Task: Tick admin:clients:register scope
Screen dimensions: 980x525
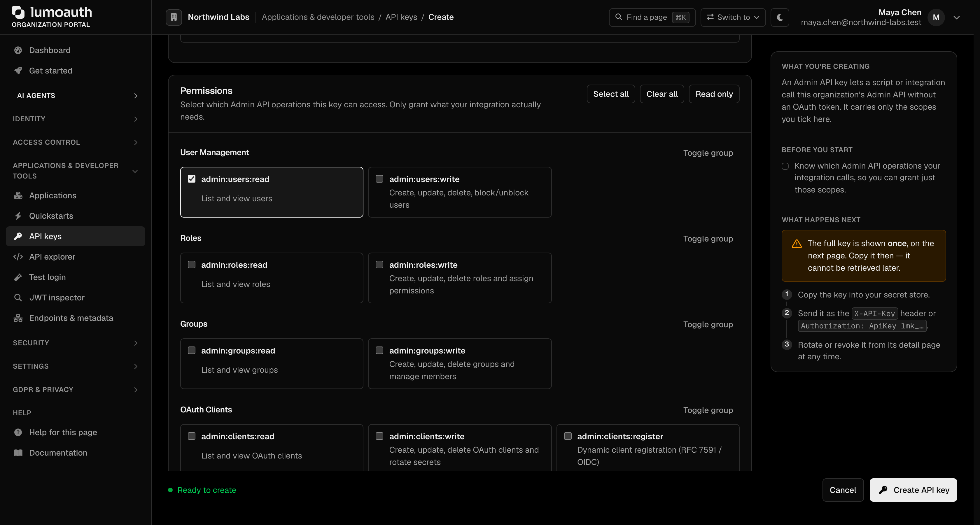Action: [568, 436]
